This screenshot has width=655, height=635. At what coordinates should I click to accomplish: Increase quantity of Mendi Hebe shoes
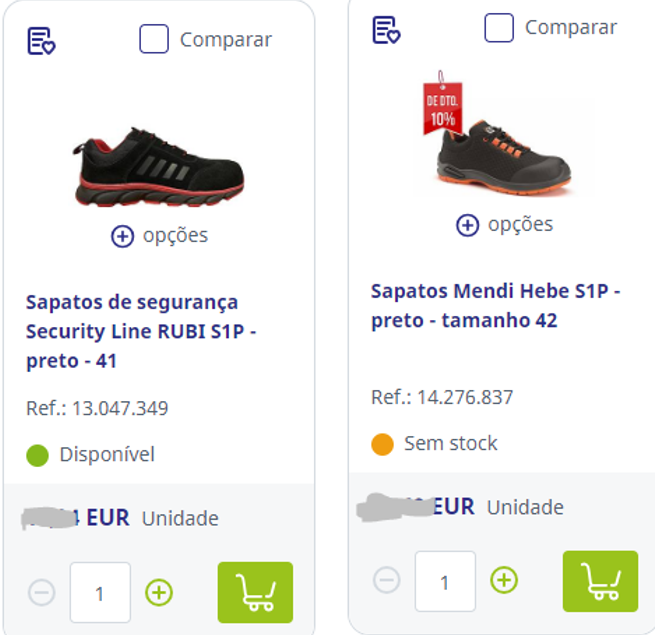504,580
